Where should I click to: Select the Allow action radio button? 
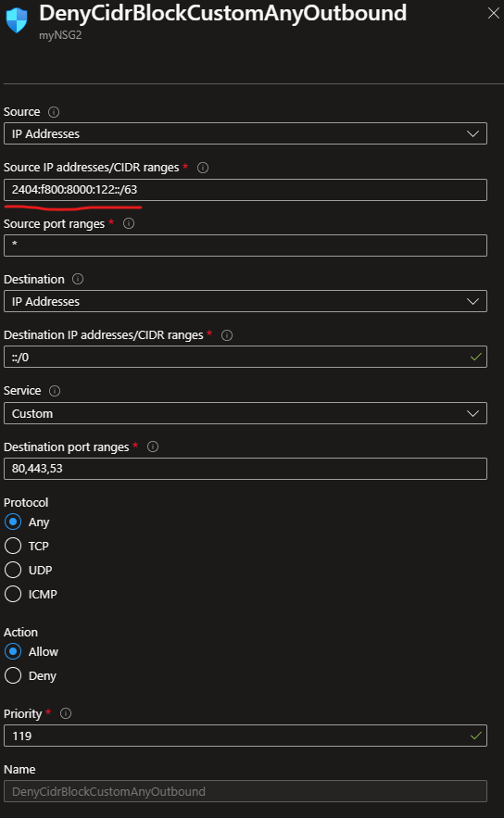coord(13,651)
